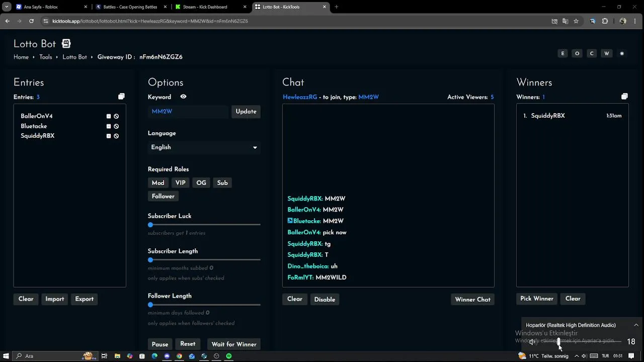Image resolution: width=644 pixels, height=362 pixels.
Task: Switch to the Ana Sayfa - Roblox tab
Action: 51,7
